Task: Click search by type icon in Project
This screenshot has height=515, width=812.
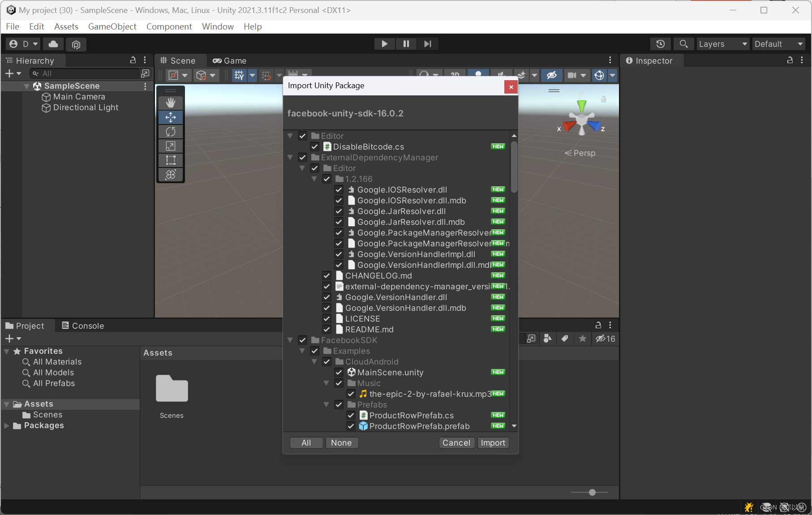Action: [x=547, y=339]
